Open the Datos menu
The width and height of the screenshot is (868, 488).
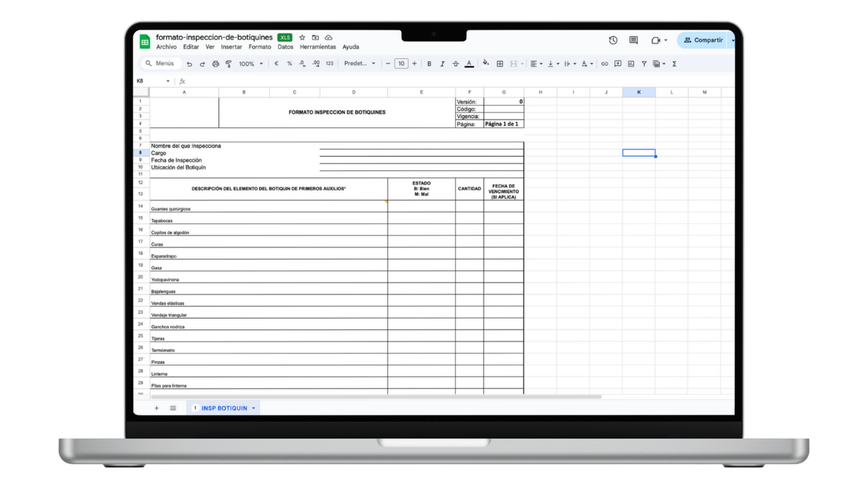click(285, 47)
